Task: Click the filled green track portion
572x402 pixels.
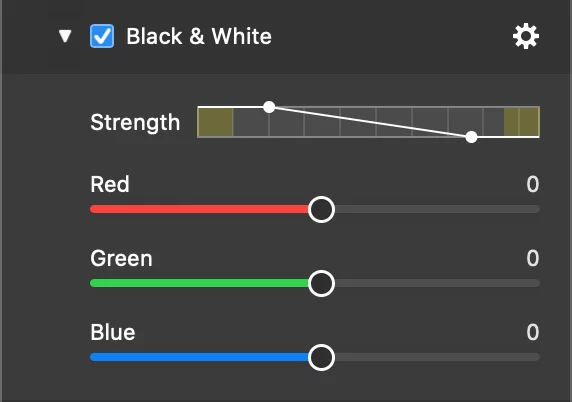Action: coord(199,283)
